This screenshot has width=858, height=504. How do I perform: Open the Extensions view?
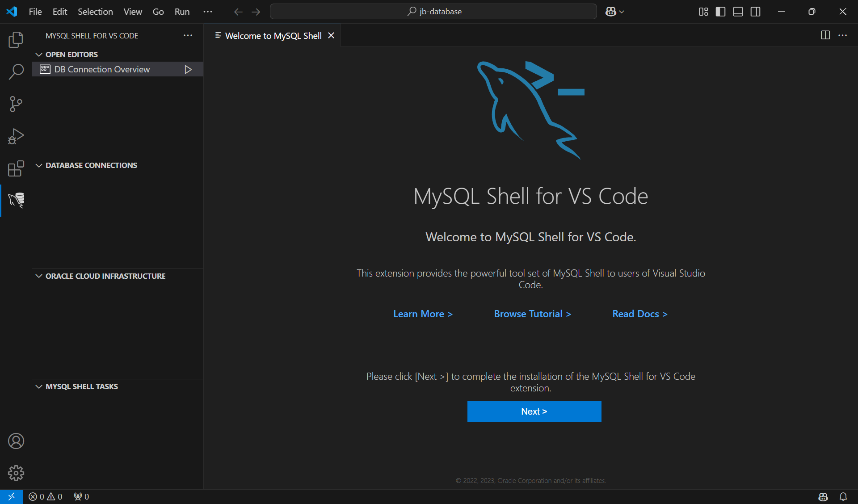(x=16, y=168)
